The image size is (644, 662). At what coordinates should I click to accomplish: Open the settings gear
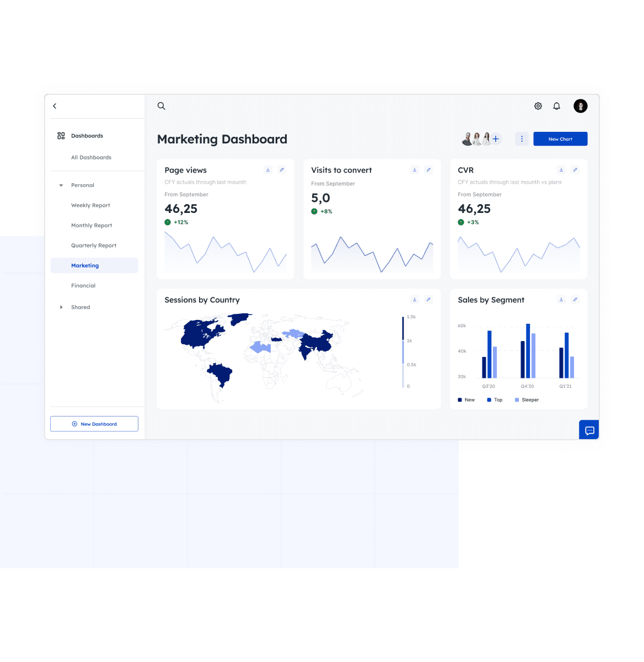tap(538, 106)
